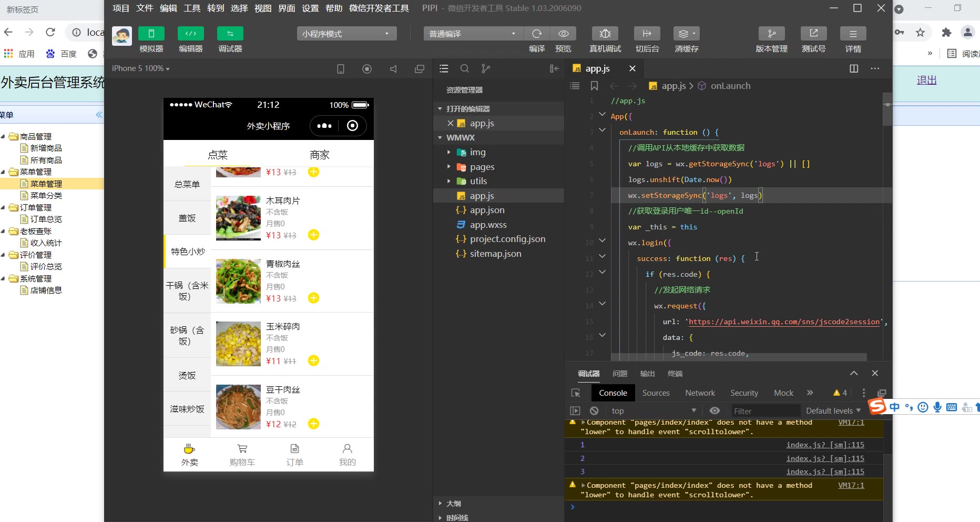Click the detach simulator window icon

420,69
